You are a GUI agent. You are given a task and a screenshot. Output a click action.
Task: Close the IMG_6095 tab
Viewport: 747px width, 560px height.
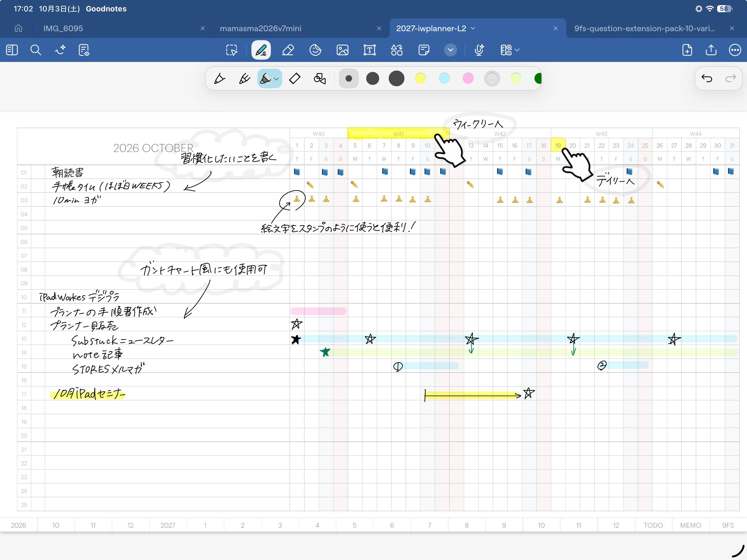pyautogui.click(x=202, y=28)
